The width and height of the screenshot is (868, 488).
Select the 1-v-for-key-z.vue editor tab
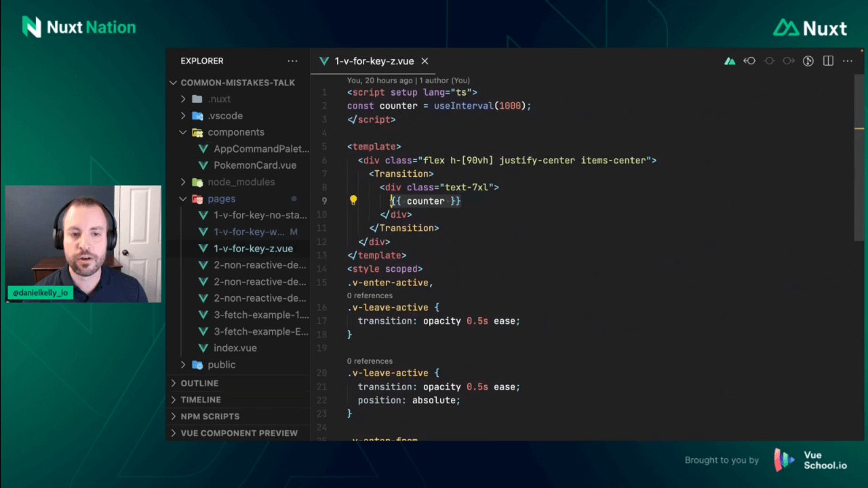374,61
